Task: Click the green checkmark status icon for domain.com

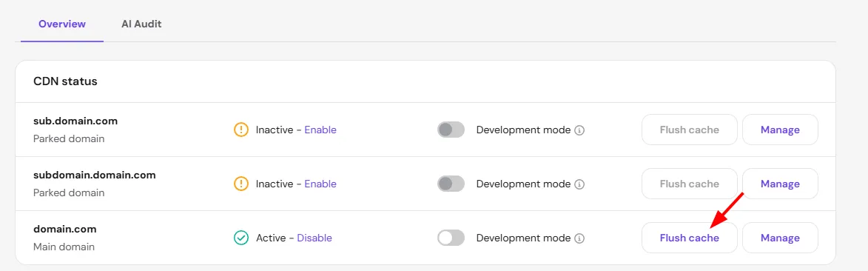Action: point(241,238)
